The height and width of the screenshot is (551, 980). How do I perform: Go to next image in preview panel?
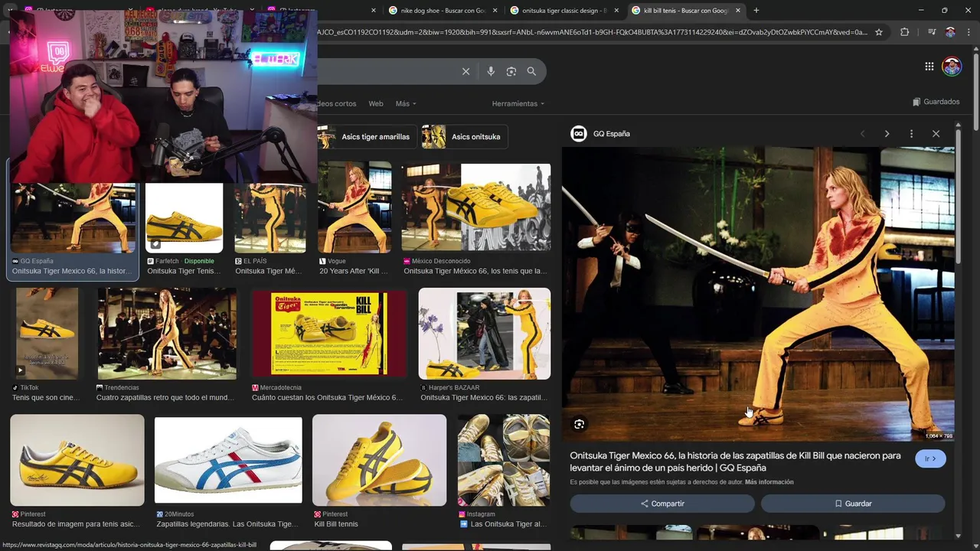tap(887, 134)
